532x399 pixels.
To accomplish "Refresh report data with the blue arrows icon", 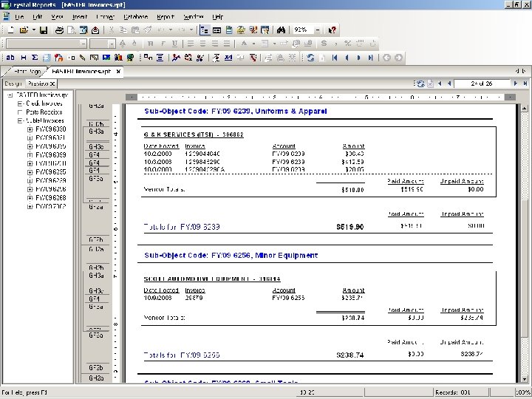I will coord(310,58).
